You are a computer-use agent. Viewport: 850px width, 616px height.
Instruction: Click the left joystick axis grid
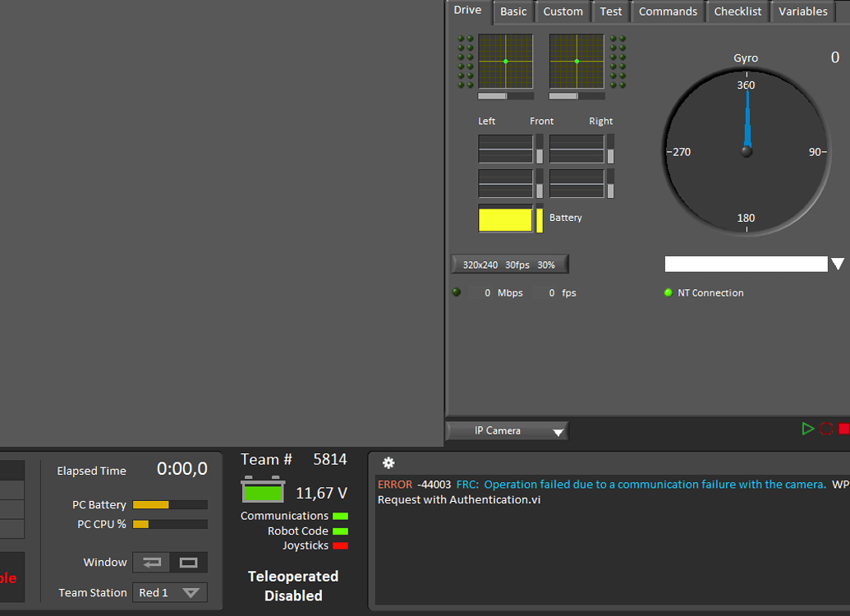[x=505, y=62]
